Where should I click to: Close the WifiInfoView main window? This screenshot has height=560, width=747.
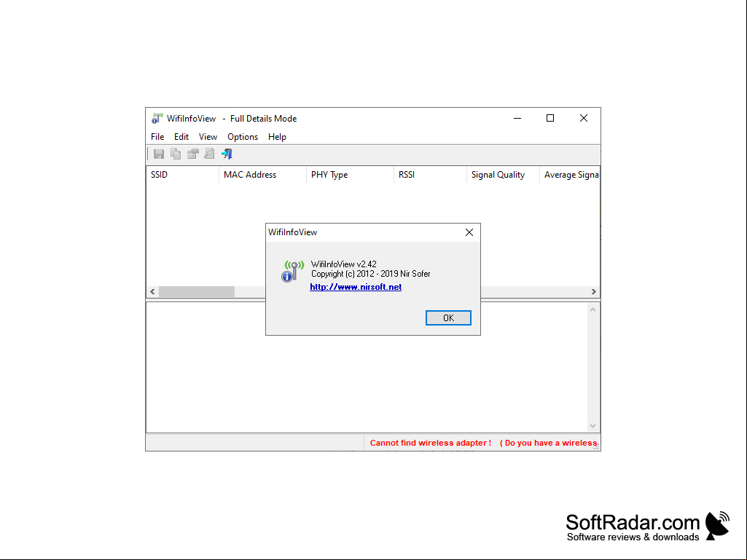584,118
